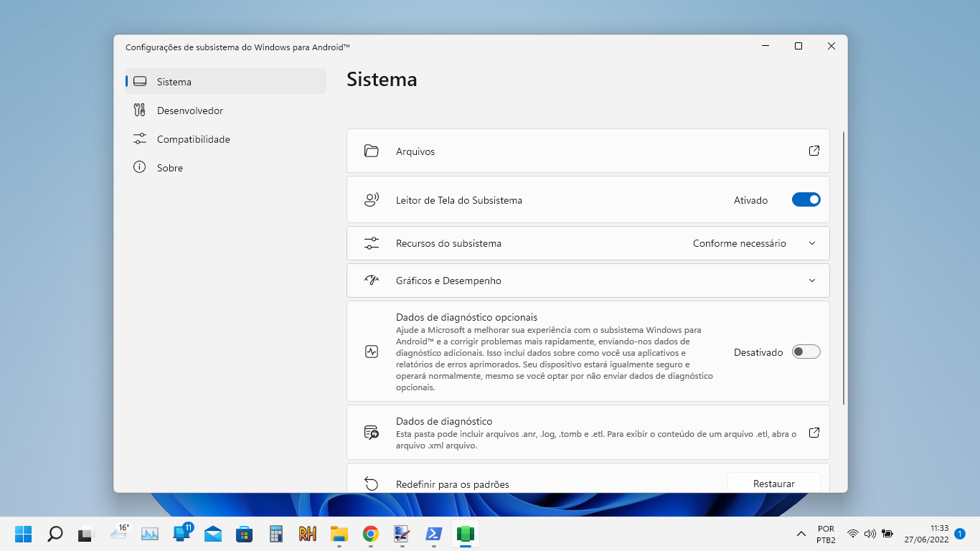Close the Android subsystem settings window

click(x=831, y=46)
